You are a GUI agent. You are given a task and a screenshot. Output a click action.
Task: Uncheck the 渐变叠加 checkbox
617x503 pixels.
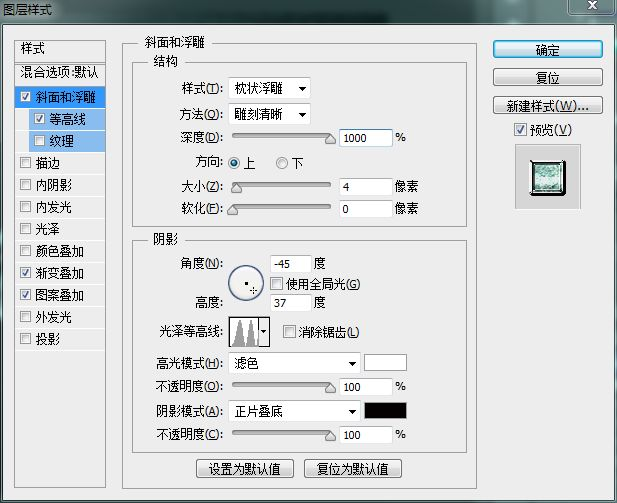click(25, 273)
